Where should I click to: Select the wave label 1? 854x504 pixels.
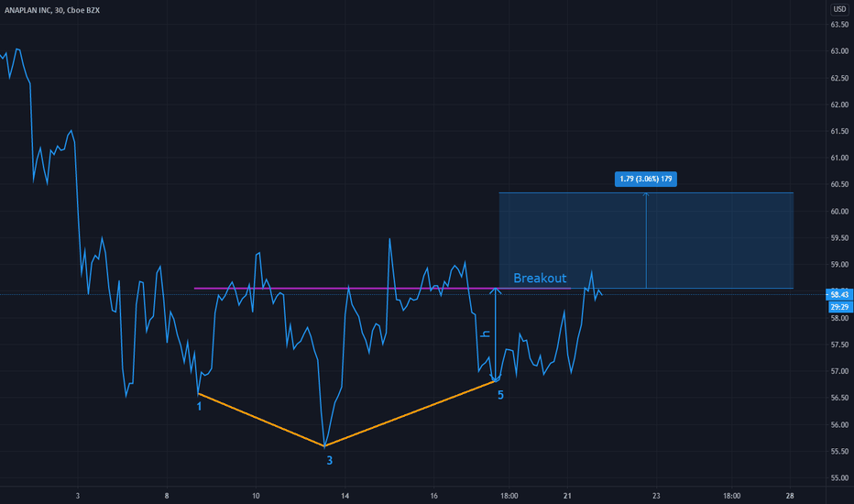pos(200,407)
